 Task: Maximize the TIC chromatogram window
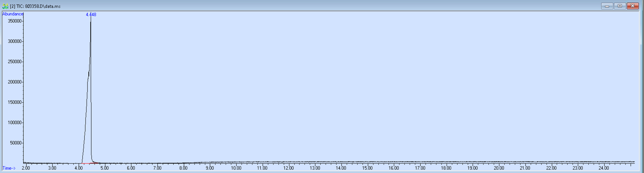point(620,6)
